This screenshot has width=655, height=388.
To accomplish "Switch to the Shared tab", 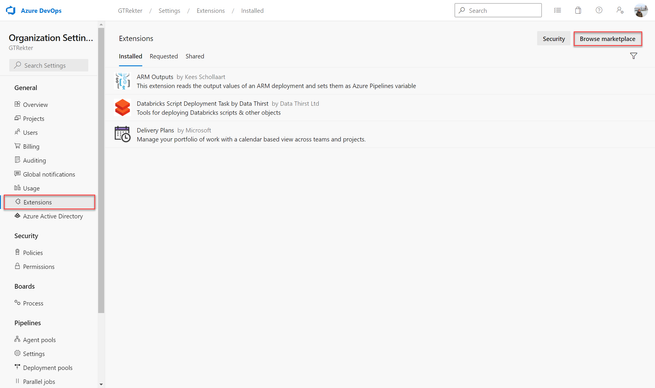I will (195, 56).
